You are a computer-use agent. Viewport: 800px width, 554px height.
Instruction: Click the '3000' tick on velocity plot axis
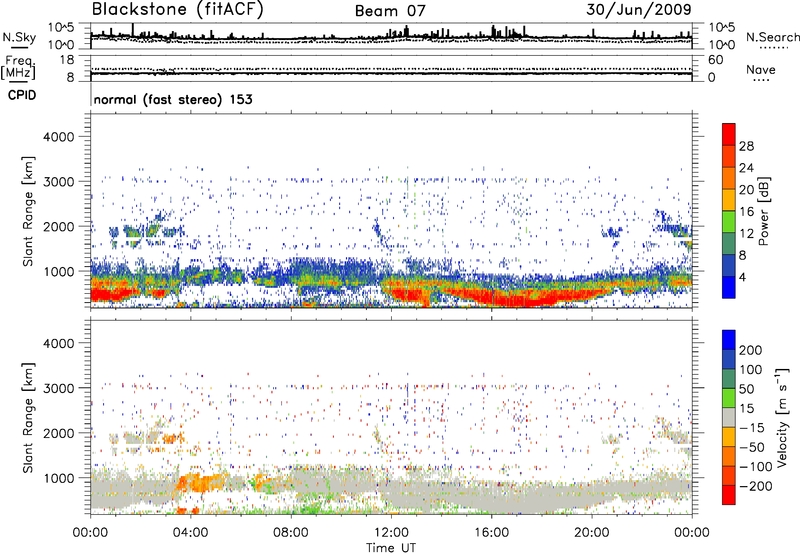click(58, 388)
